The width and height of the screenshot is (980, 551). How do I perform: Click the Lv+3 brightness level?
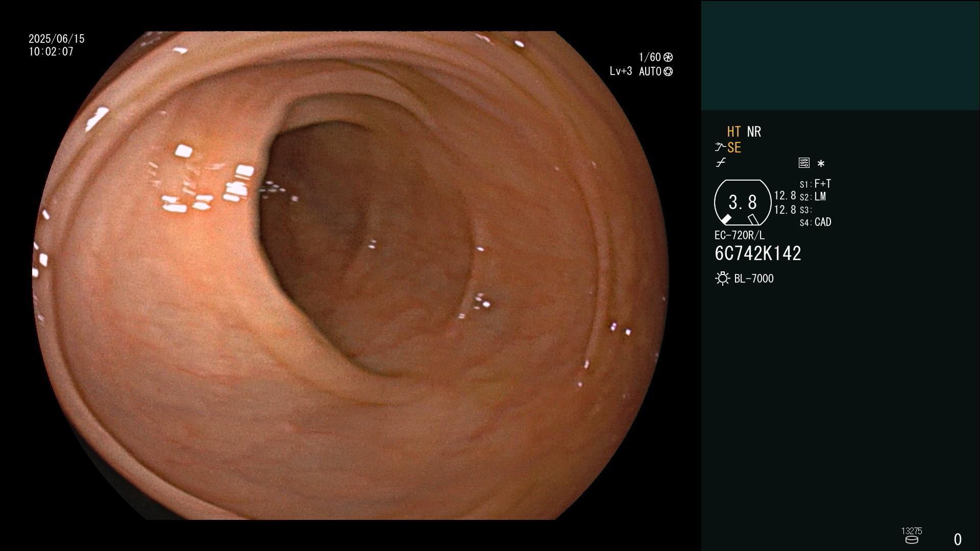tap(621, 71)
